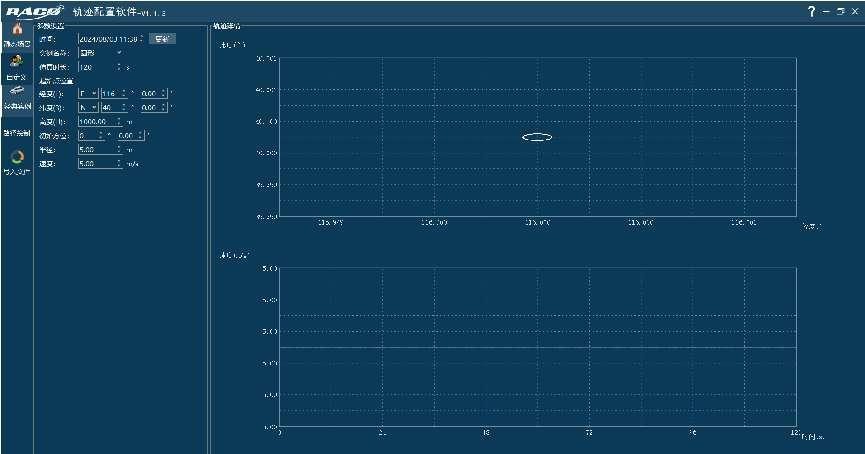Open the N hemisphere dropdown in the latitude row
The height and width of the screenshot is (454, 865).
[x=88, y=108]
